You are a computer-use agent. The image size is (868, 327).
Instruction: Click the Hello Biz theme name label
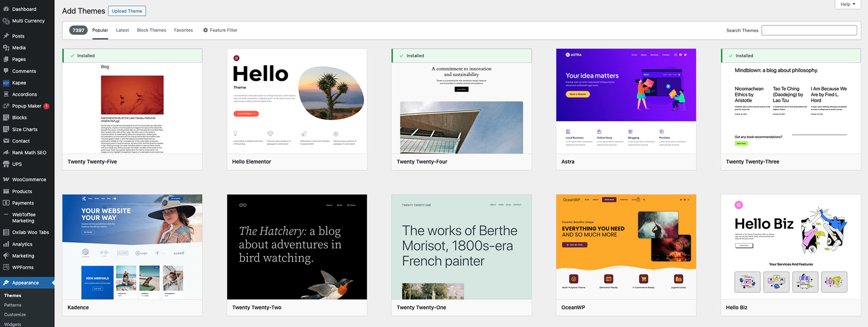coord(736,308)
